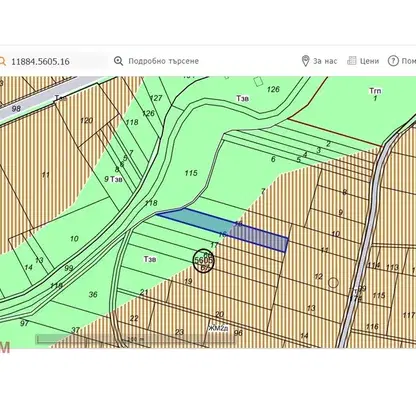Click the small building outline near parcel 126

pyautogui.click(x=258, y=81)
